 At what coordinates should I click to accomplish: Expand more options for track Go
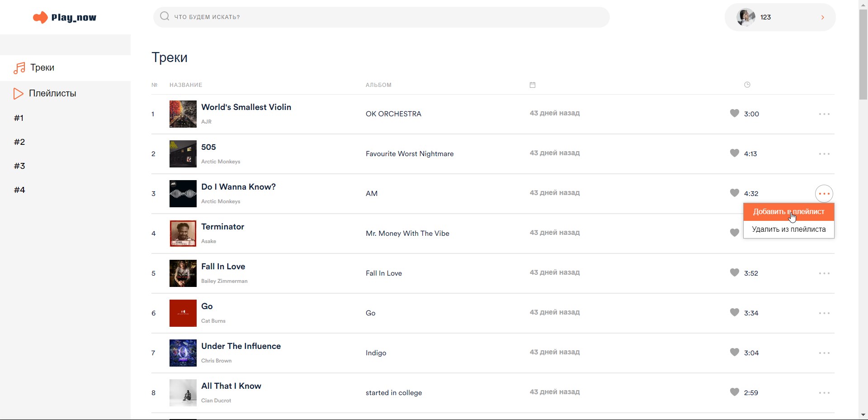824,313
